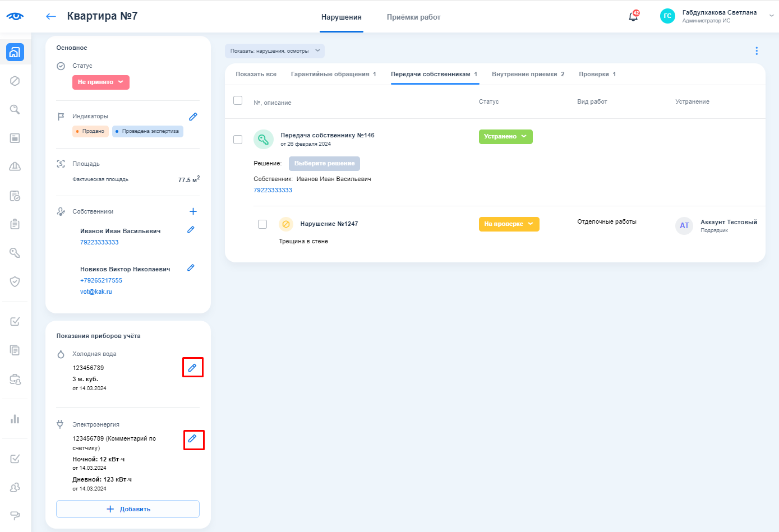The image size is (779, 532).
Task: Open the three-dot options menu
Action: pyautogui.click(x=757, y=51)
